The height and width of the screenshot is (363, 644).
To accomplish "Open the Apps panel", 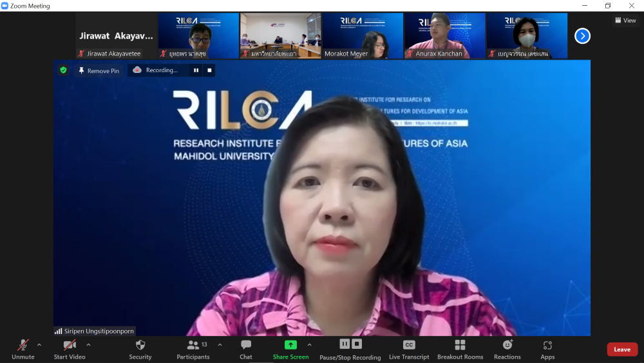I will 547,349.
